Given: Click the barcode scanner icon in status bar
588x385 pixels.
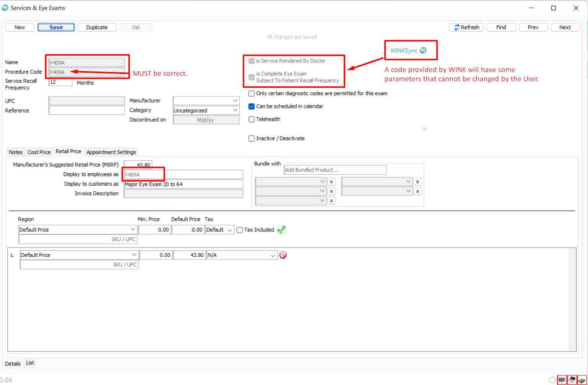Looking at the screenshot, I should [562, 380].
